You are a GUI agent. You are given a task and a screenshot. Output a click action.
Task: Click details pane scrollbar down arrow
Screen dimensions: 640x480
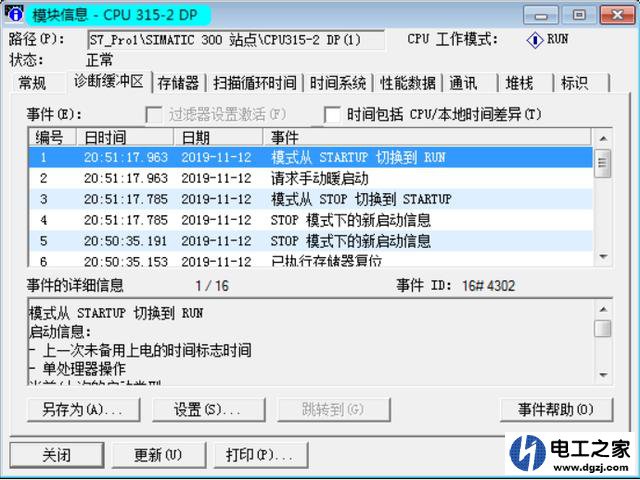point(603,375)
